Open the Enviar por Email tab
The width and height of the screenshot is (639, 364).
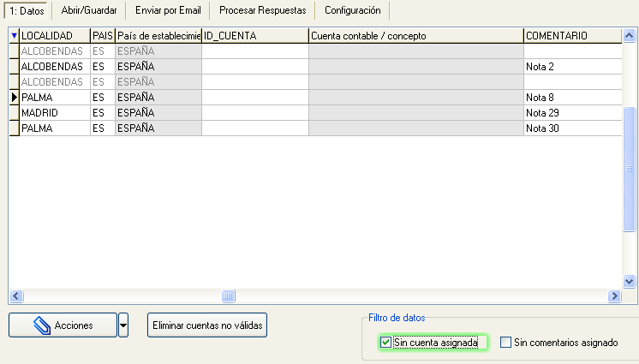coord(168,10)
